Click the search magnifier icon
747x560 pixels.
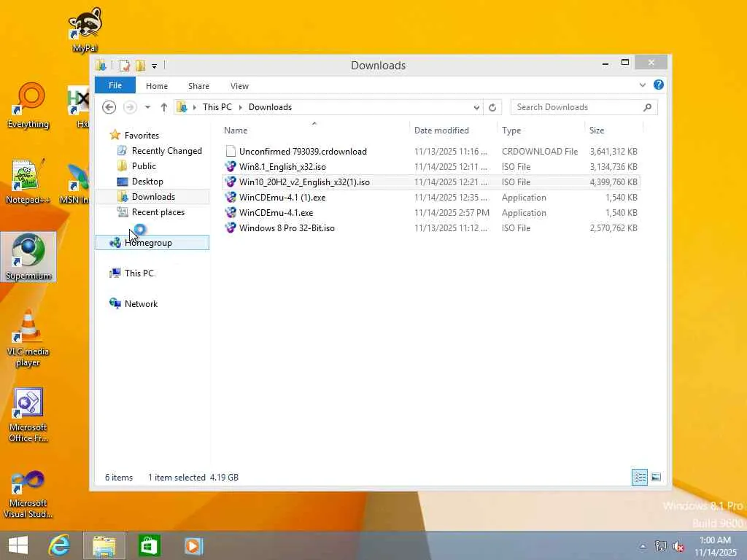pos(648,107)
